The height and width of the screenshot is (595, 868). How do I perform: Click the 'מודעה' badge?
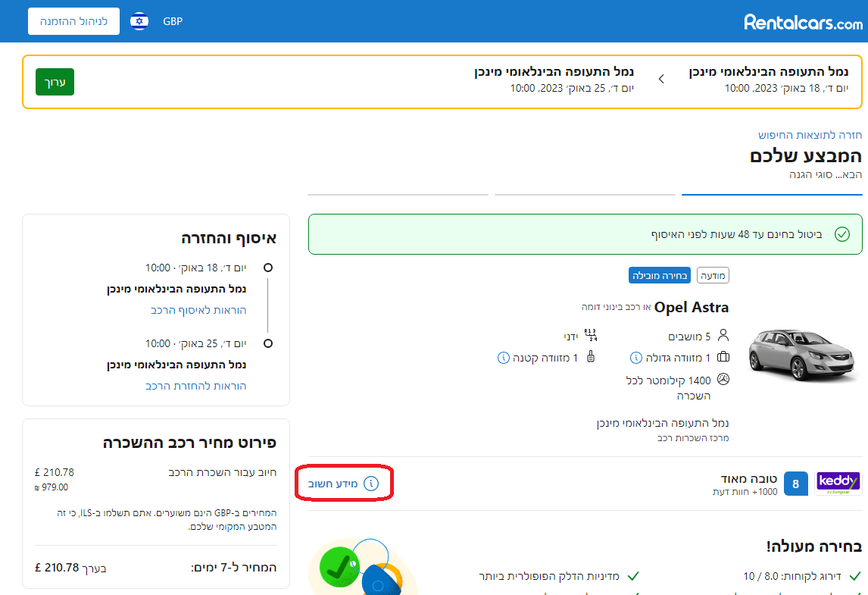[x=713, y=275]
